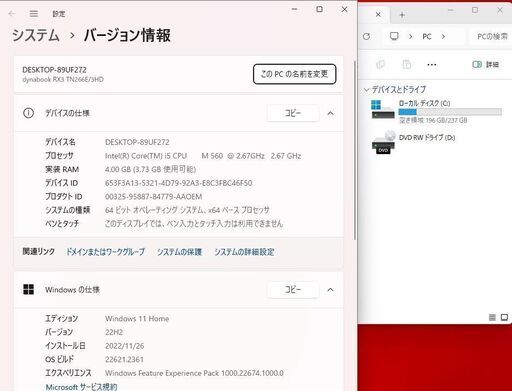The height and width of the screenshot is (391, 512).
Task: Click the Settings page vertical scrollbar
Action: (355, 150)
